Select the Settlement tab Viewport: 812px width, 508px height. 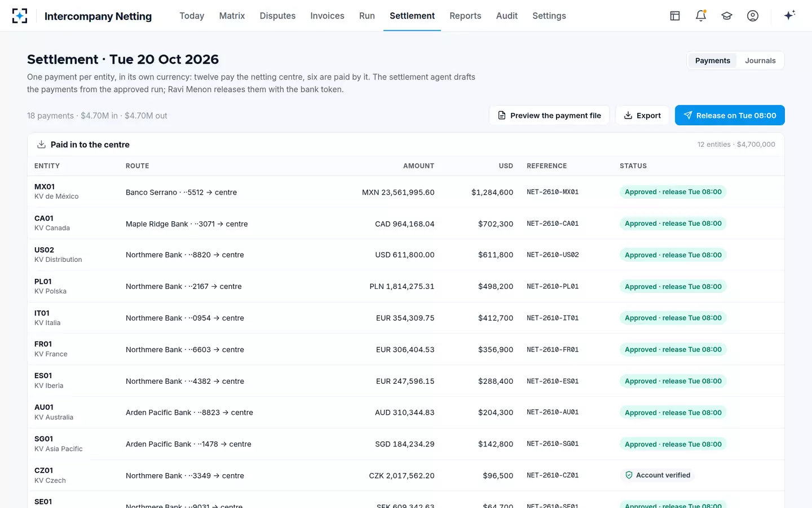pos(412,16)
